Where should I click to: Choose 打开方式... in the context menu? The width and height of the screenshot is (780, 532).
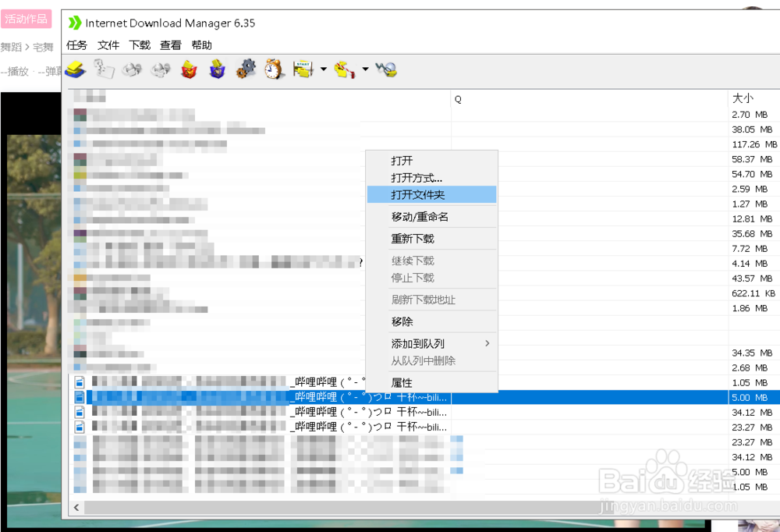432,178
